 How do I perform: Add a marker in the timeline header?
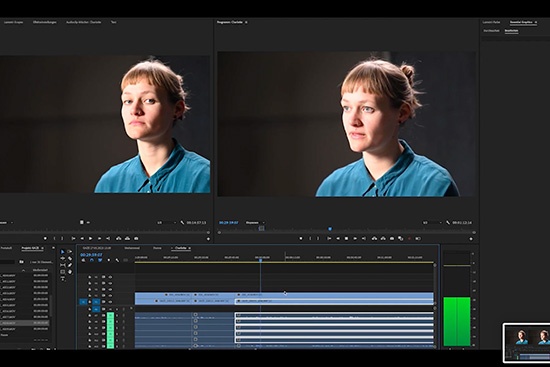tap(109, 260)
